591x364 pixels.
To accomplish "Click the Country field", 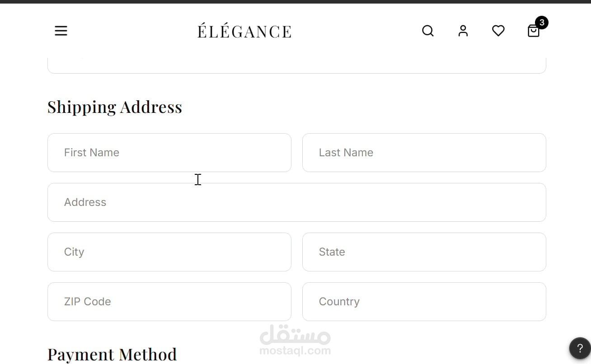I will tap(424, 302).
